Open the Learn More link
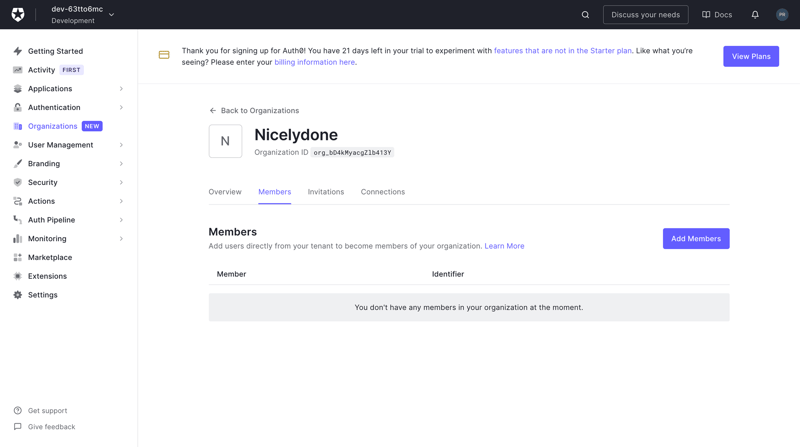Image resolution: width=800 pixels, height=447 pixels. point(504,246)
